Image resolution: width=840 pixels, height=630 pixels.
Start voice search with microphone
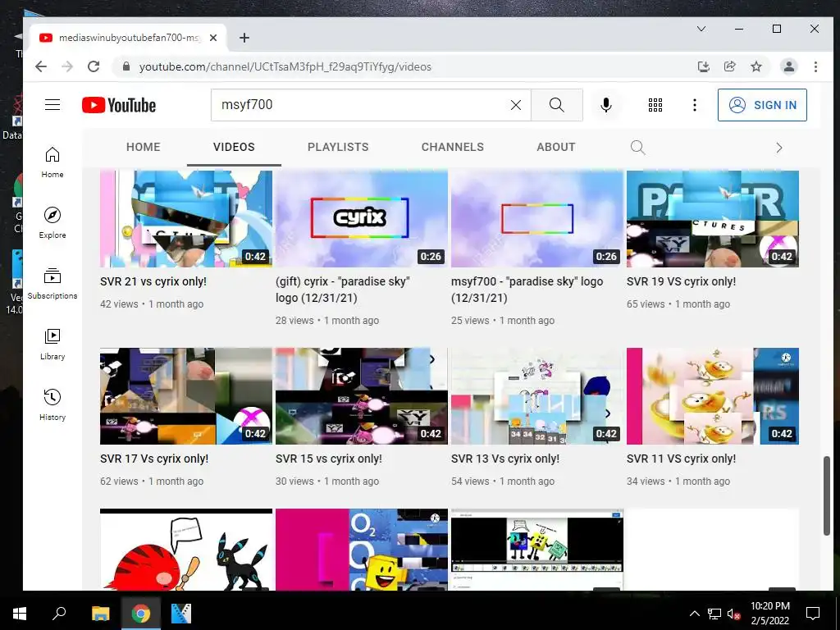point(606,105)
